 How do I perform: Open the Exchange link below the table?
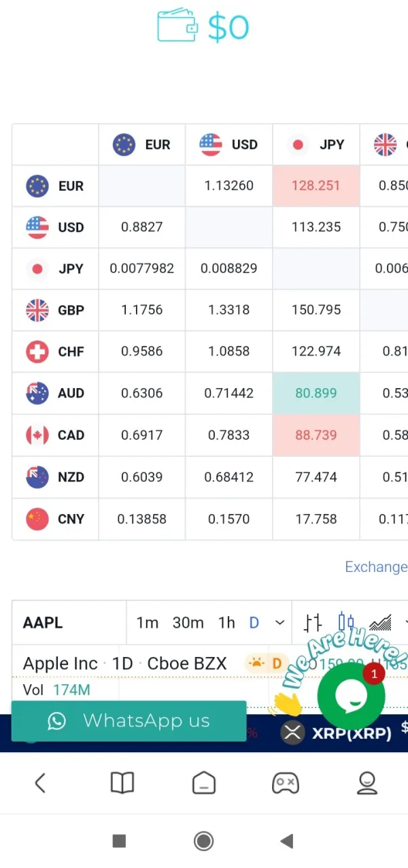[376, 567]
